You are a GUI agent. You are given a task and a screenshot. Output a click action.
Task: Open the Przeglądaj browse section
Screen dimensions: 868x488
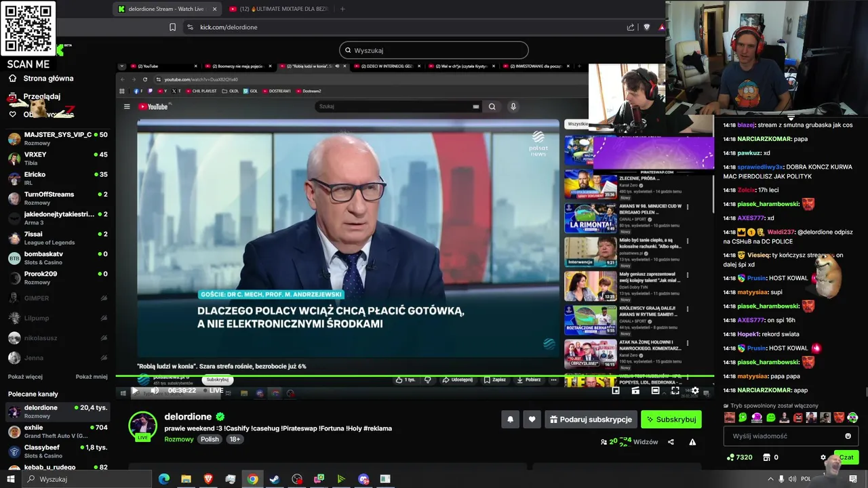pos(41,96)
